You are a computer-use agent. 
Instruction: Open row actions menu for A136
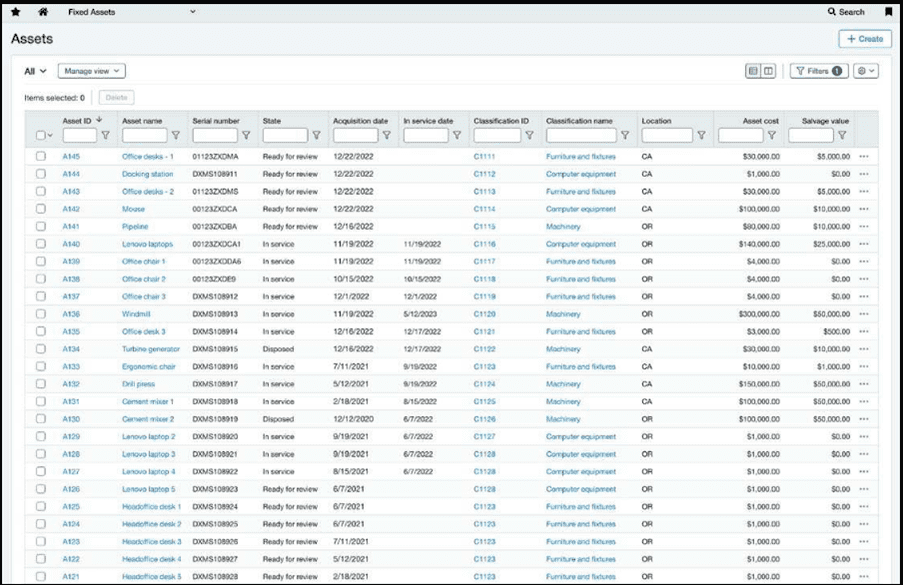coord(864,314)
